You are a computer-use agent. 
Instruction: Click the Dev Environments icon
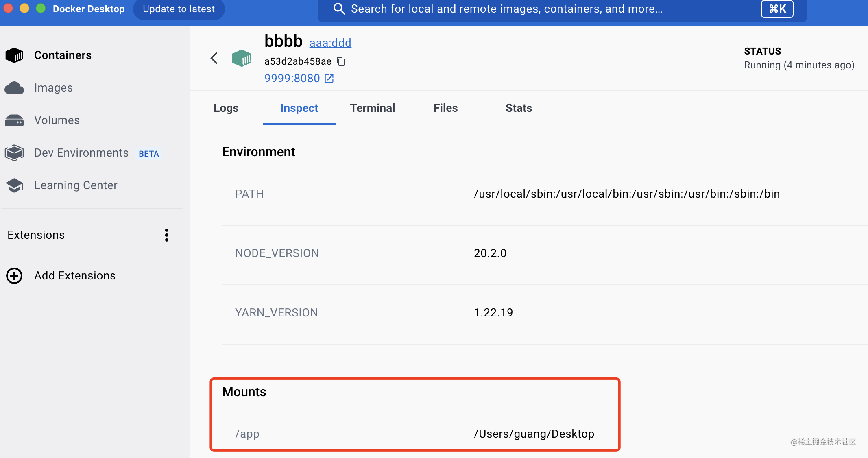pos(15,153)
